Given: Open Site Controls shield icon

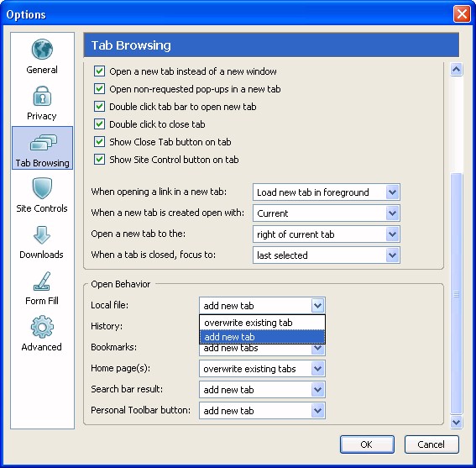Looking at the screenshot, I should tap(42, 188).
